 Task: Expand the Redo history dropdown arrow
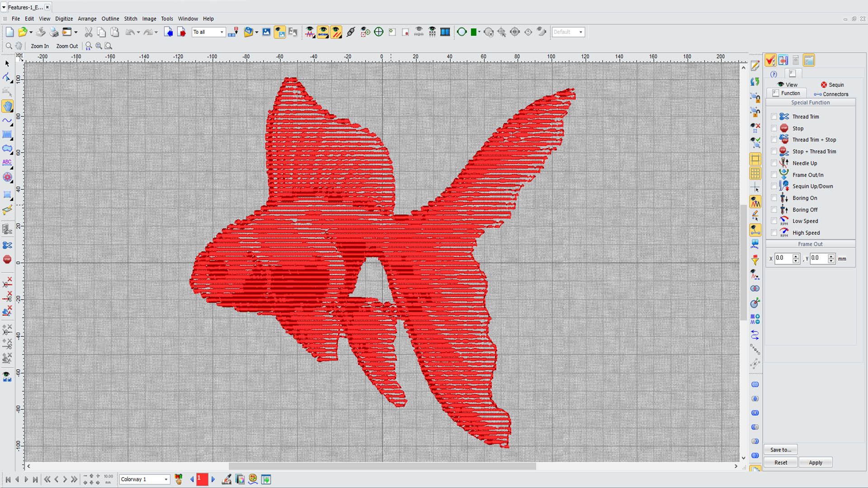tap(156, 32)
